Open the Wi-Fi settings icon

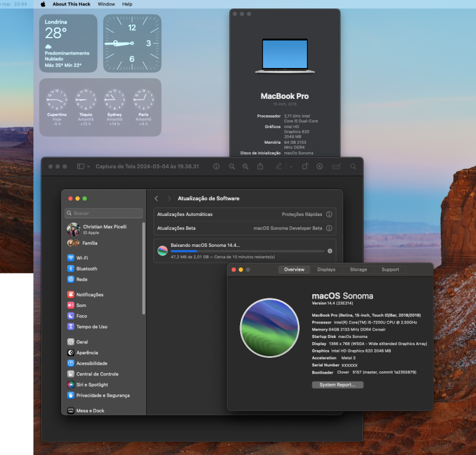click(71, 258)
